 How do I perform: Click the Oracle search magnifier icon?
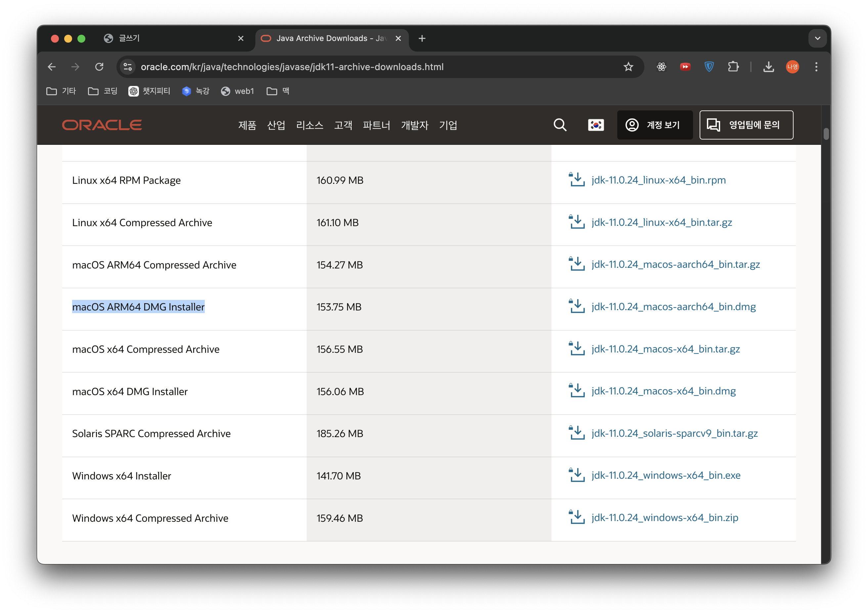559,125
